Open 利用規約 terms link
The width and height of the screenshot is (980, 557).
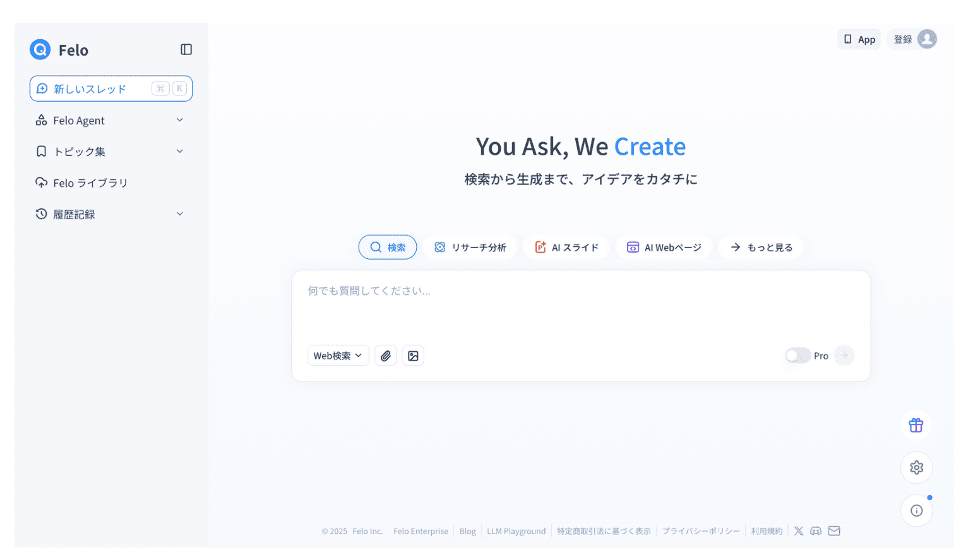(x=767, y=531)
